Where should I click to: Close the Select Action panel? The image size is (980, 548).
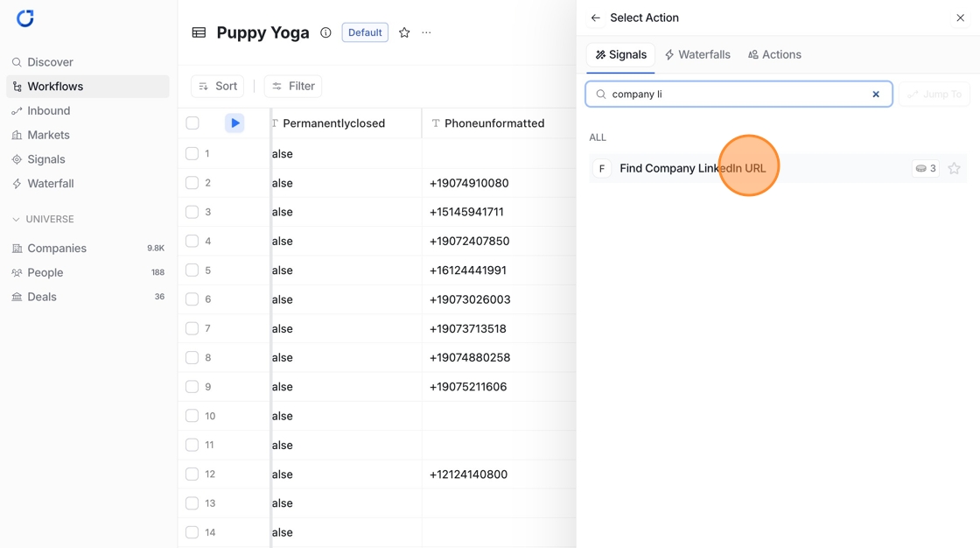point(961,18)
